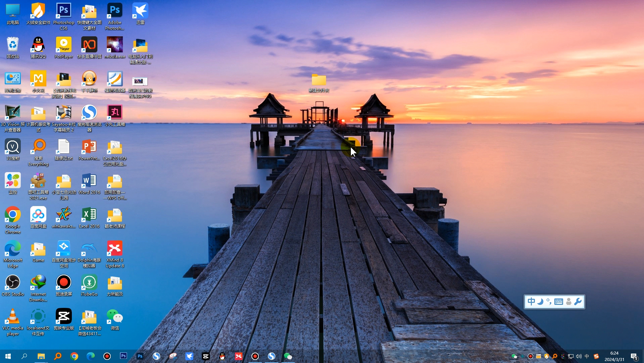Click the taskbar Search button
Image resolution: width=644 pixels, height=363 pixels.
(x=24, y=356)
